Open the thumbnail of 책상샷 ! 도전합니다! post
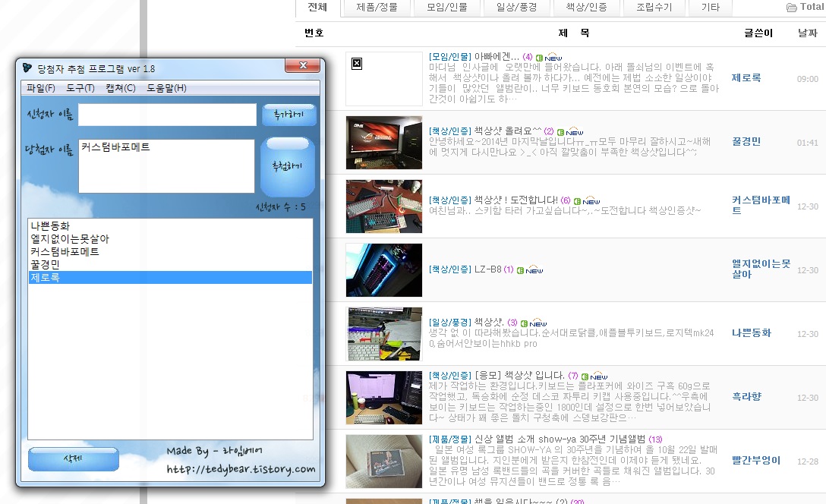Viewport: 826px width, 504px height. [x=384, y=206]
